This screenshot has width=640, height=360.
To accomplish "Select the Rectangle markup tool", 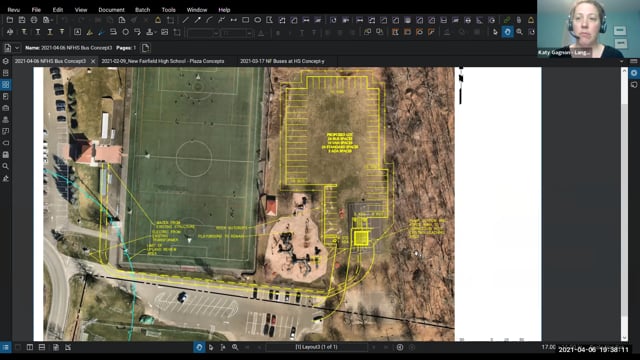I will point(245,20).
